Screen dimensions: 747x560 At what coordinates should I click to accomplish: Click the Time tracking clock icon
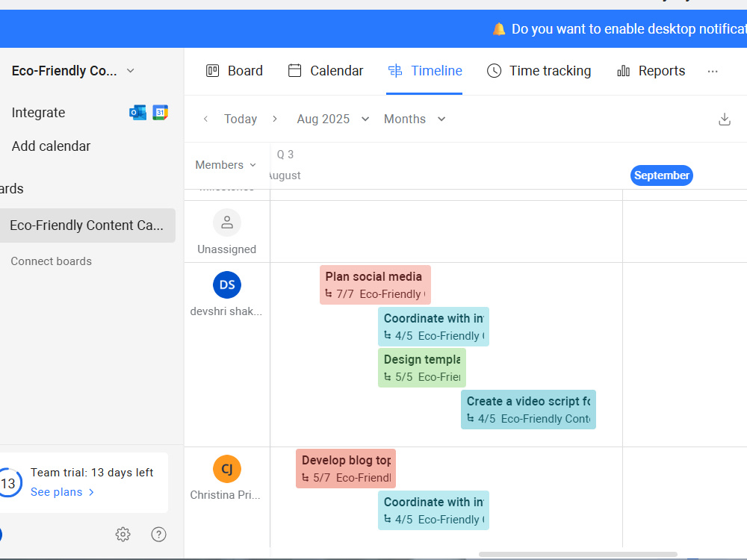coord(494,71)
